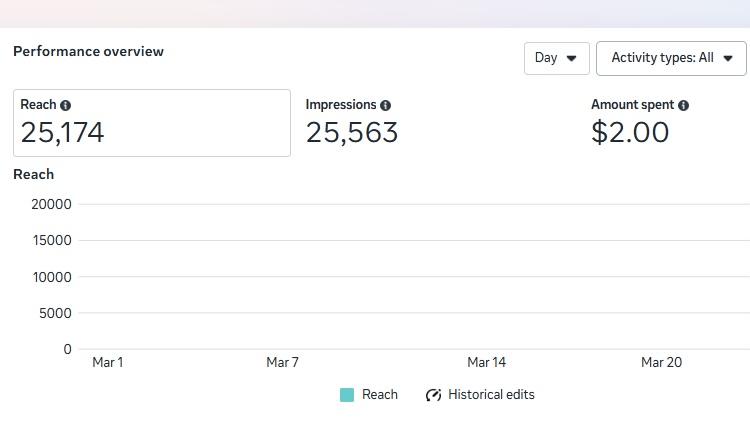The height and width of the screenshot is (435, 750).
Task: Click the Impressions info icon
Action: point(386,105)
